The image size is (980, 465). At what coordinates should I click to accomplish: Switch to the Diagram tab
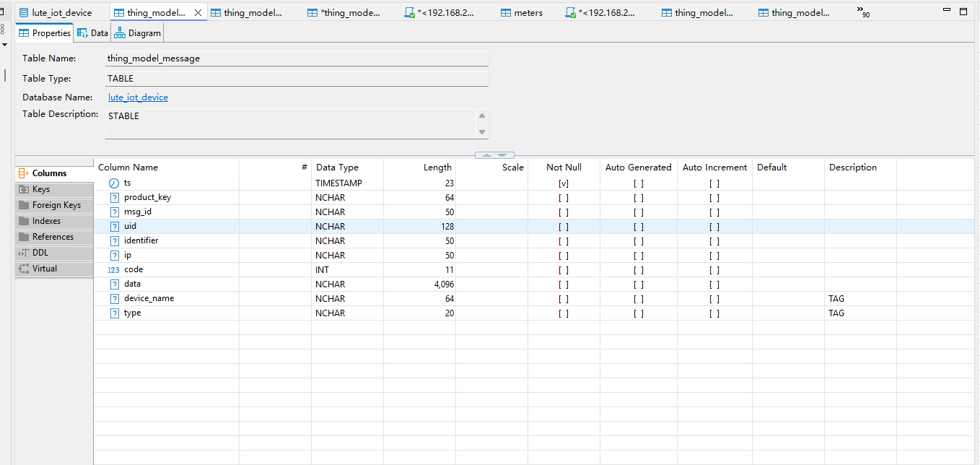tap(137, 33)
